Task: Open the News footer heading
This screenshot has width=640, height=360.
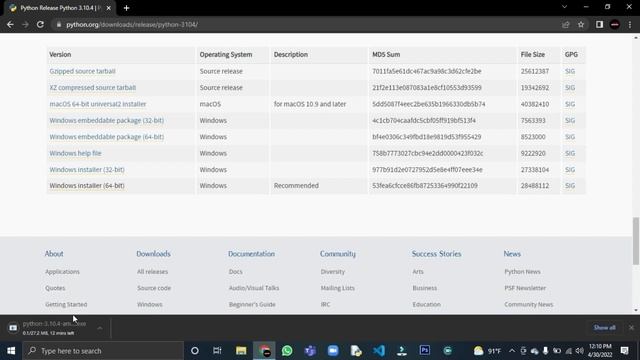Action: coord(512,253)
